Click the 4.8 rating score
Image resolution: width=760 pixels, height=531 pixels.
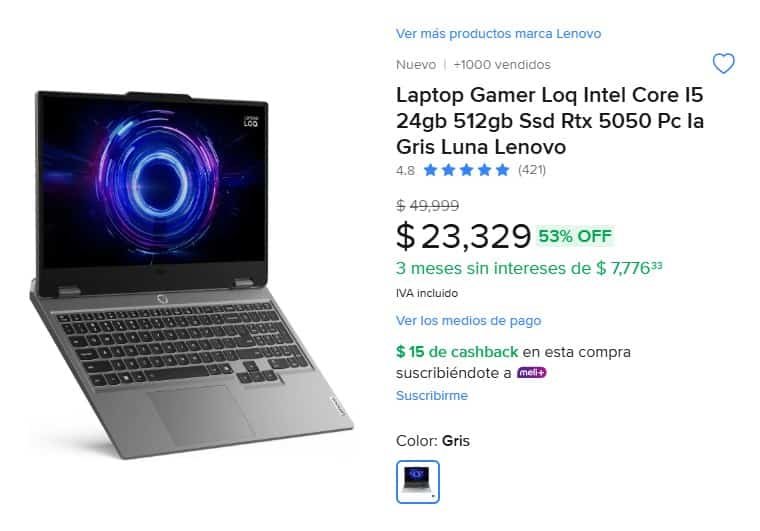[405, 171]
